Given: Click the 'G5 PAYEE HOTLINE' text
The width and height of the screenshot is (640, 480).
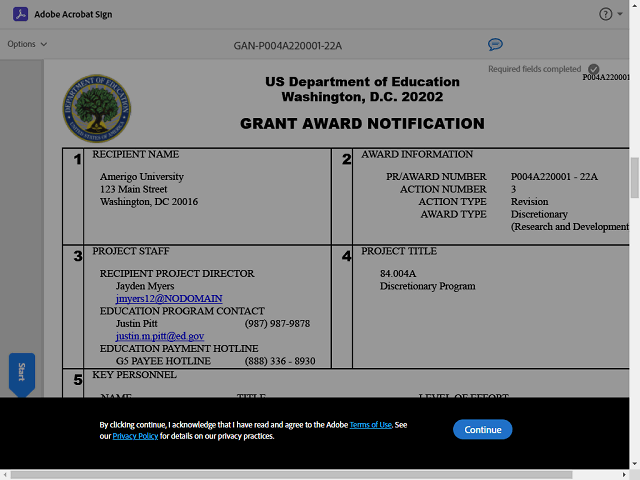Looking at the screenshot, I should click(163, 361).
